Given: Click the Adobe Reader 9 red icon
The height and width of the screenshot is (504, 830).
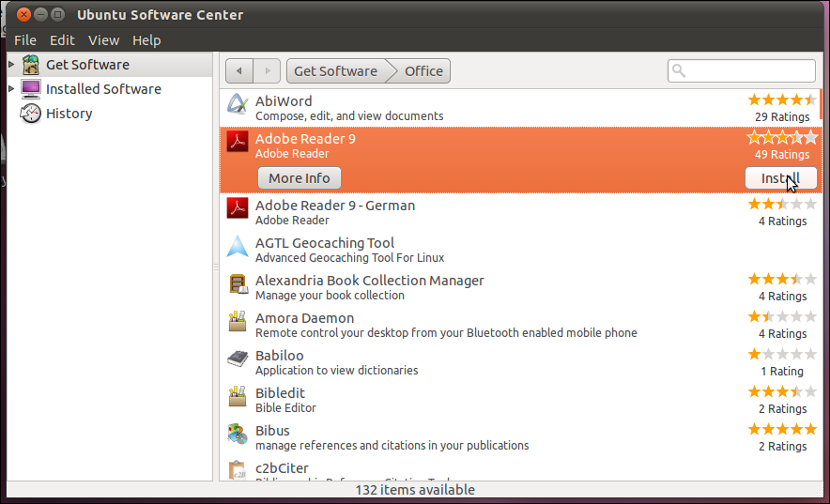Looking at the screenshot, I should pyautogui.click(x=238, y=141).
